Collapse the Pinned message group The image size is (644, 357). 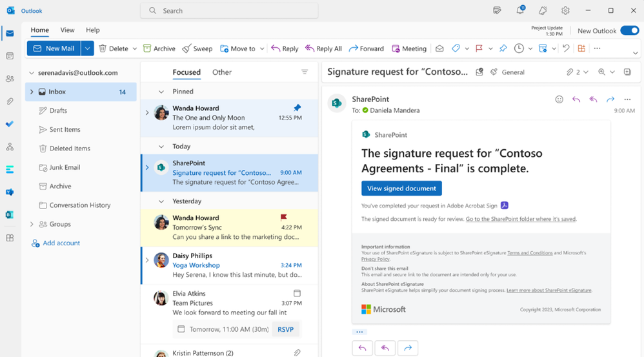pyautogui.click(x=161, y=92)
